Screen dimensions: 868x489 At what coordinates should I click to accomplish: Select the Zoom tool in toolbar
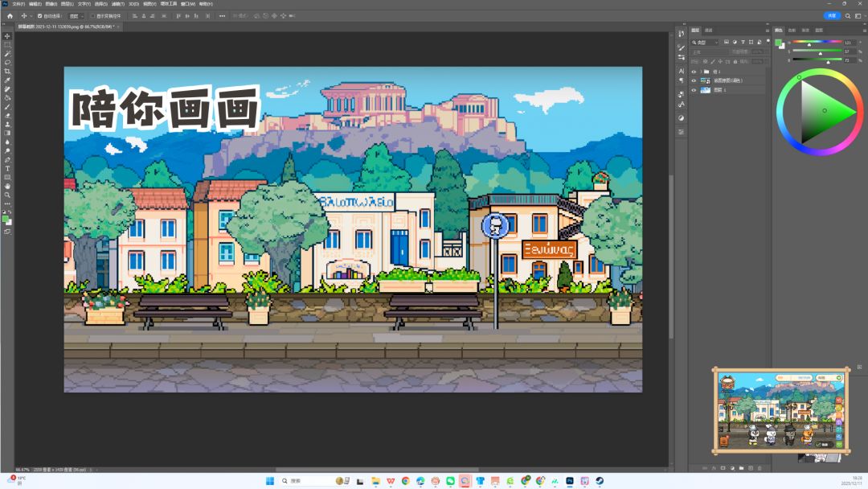coord(7,195)
